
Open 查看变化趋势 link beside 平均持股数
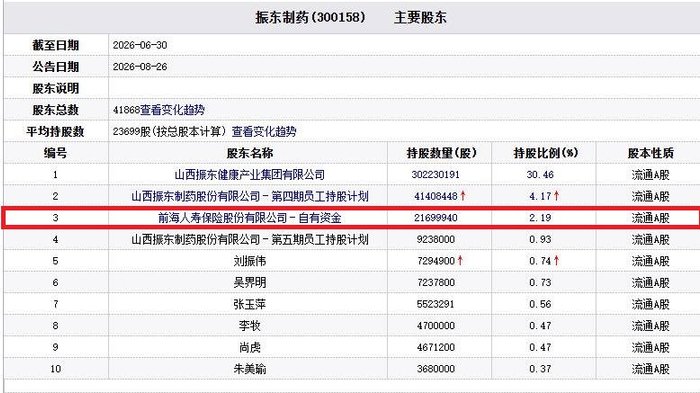click(x=264, y=131)
